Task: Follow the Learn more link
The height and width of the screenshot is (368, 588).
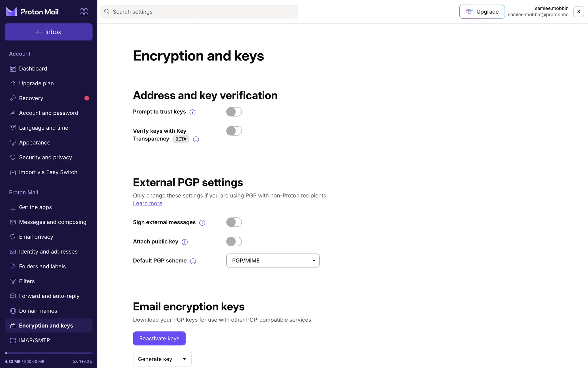Action: pos(148,203)
